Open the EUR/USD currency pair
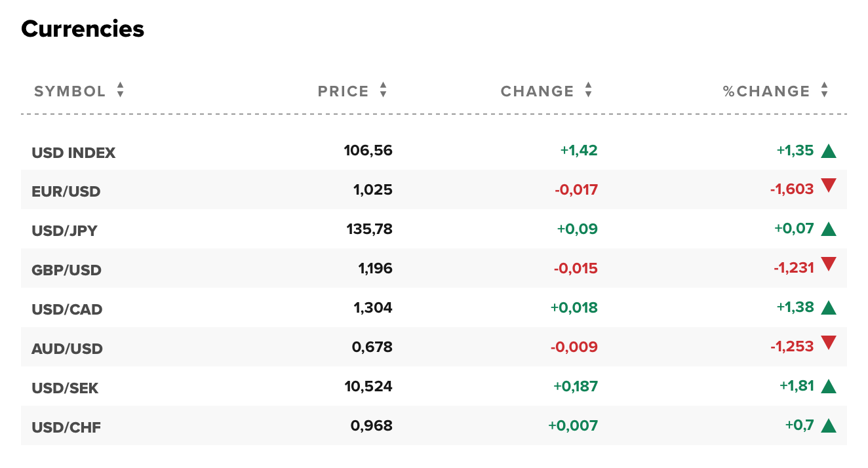 (x=66, y=191)
